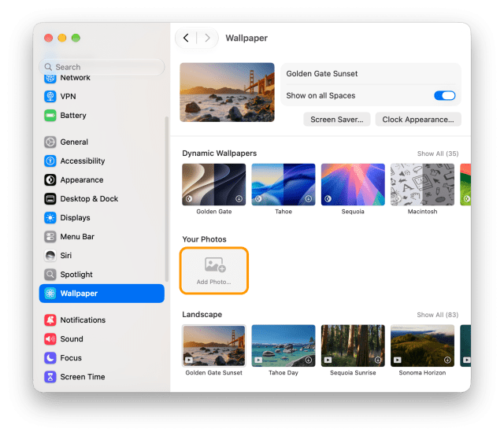Viewport: 504px width, 436px height.
Task: Open Clock Appearance settings
Action: tap(418, 120)
